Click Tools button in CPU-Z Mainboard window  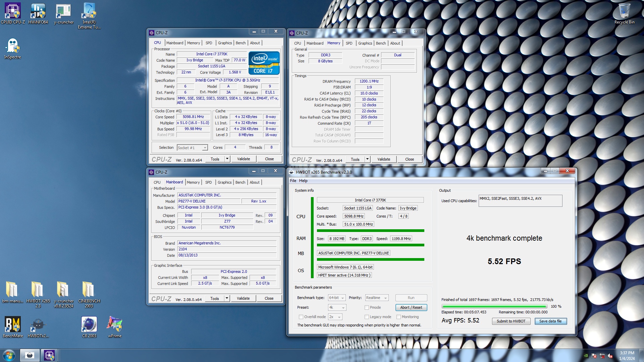tap(215, 298)
